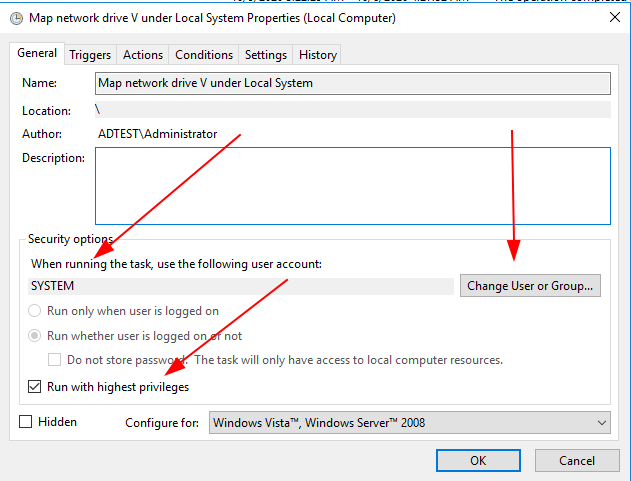The width and height of the screenshot is (631, 481).
Task: Toggle the 'Do not store password' checkbox
Action: [56, 360]
